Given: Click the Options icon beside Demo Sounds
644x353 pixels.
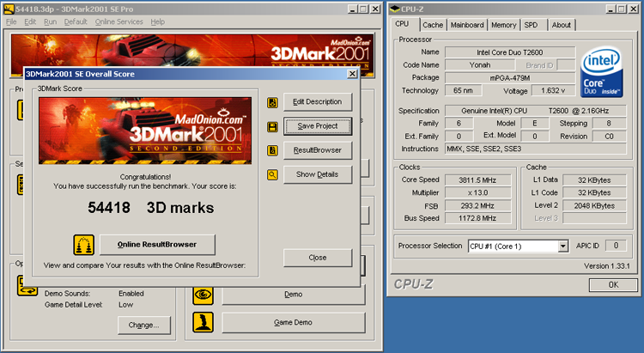Looking at the screenshot, I should pyautogui.click(x=27, y=286).
